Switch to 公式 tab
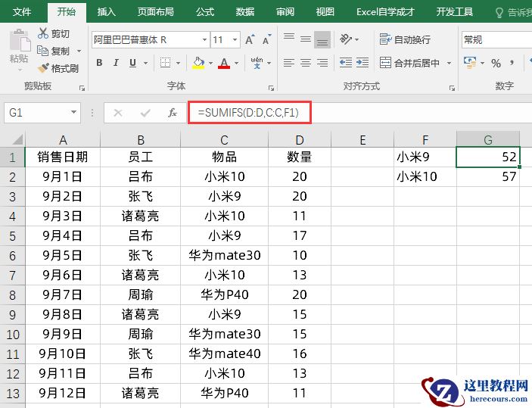This screenshot has height=408, width=532. click(x=205, y=12)
